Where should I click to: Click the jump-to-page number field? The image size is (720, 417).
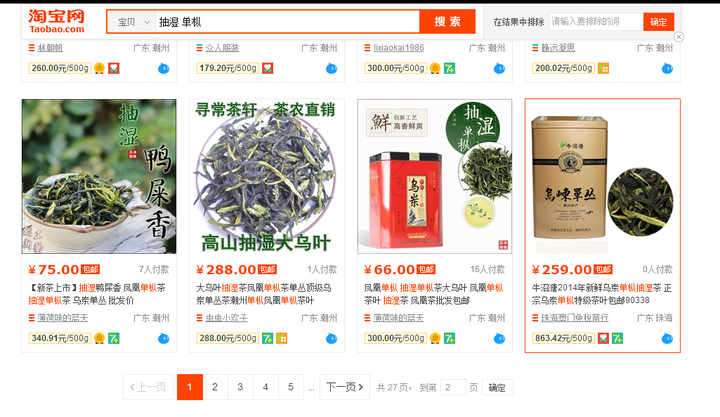pyautogui.click(x=453, y=388)
